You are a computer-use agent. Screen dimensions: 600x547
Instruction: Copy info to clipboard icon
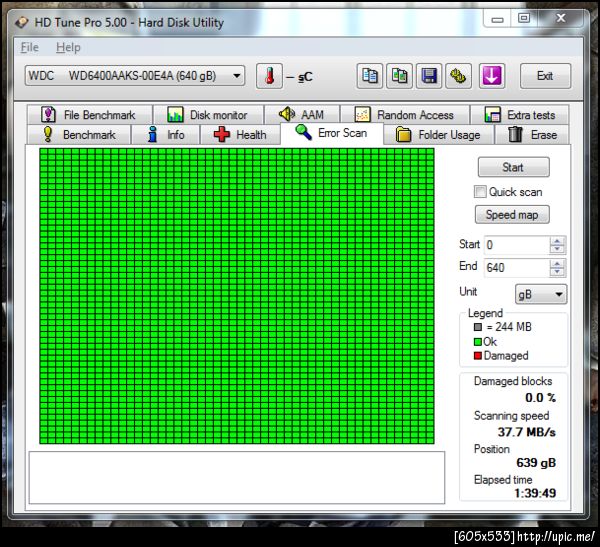(x=369, y=76)
